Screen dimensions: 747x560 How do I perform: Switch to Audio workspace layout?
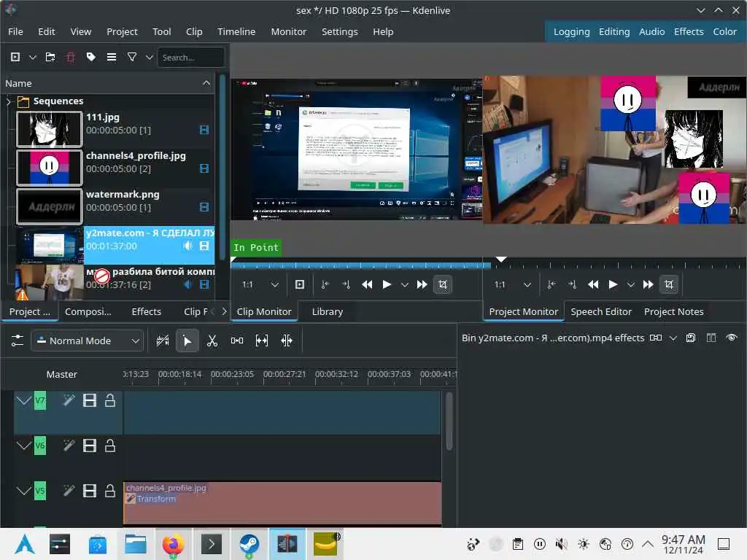point(651,31)
